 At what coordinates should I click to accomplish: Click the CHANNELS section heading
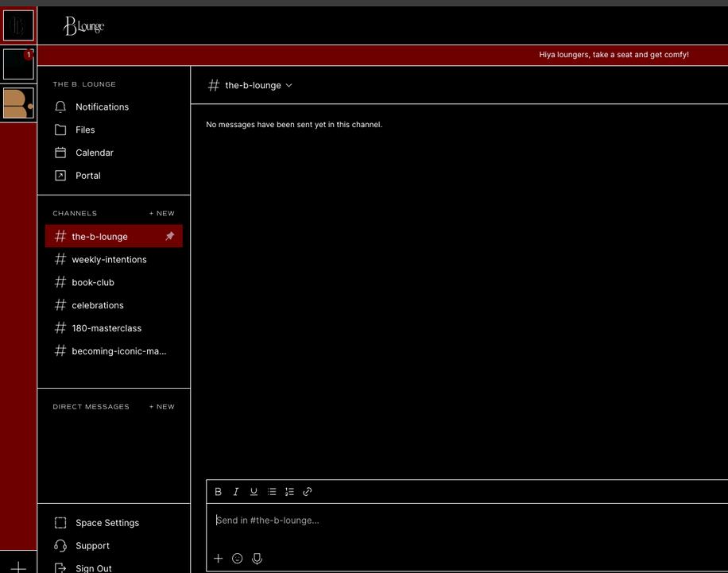(x=75, y=213)
